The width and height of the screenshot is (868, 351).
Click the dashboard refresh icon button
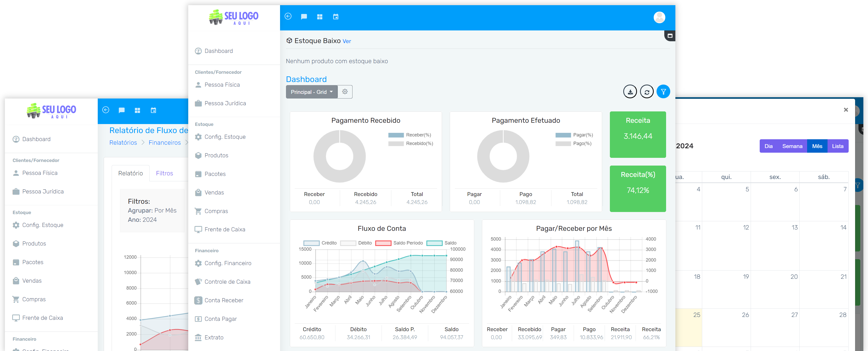point(647,92)
